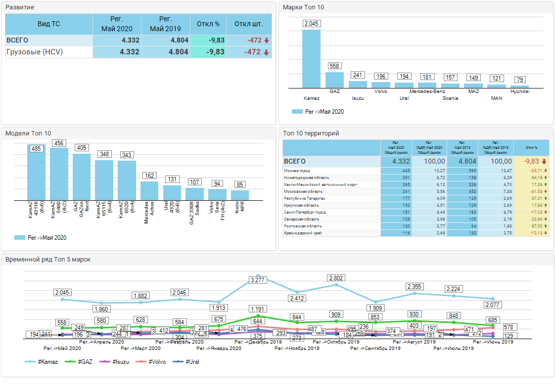555x392 pixels.
Task: Click the red down arrow in Развитие ВСЕГО row
Action: point(267,41)
